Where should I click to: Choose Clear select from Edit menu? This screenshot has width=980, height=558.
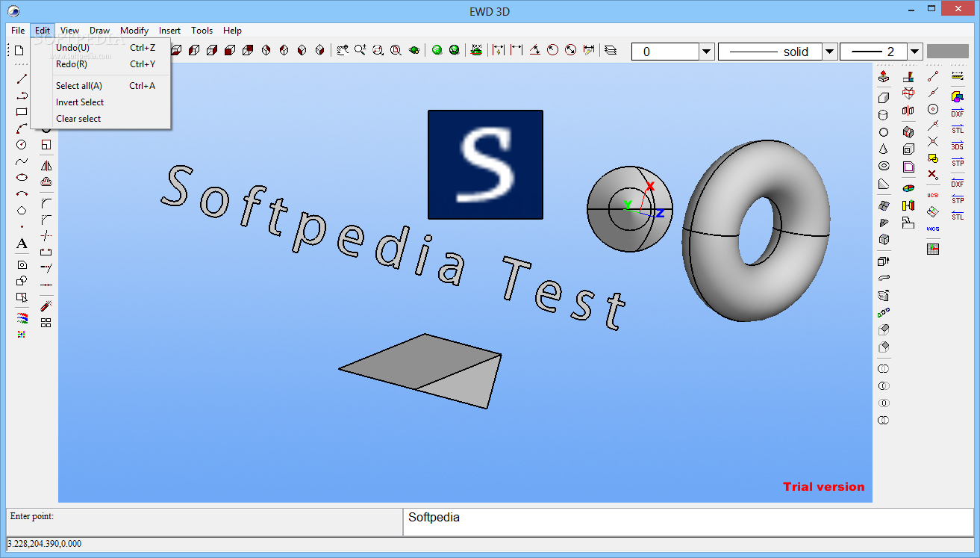tap(101, 119)
